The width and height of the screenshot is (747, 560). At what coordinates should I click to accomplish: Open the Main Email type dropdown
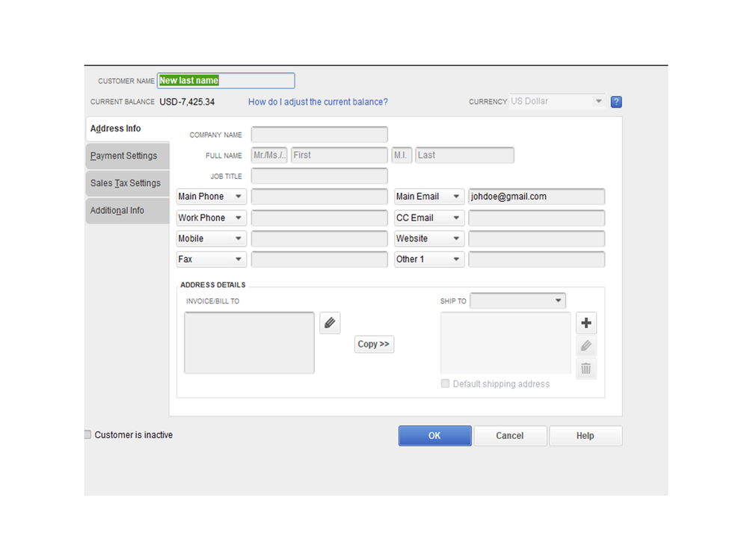[x=429, y=197]
